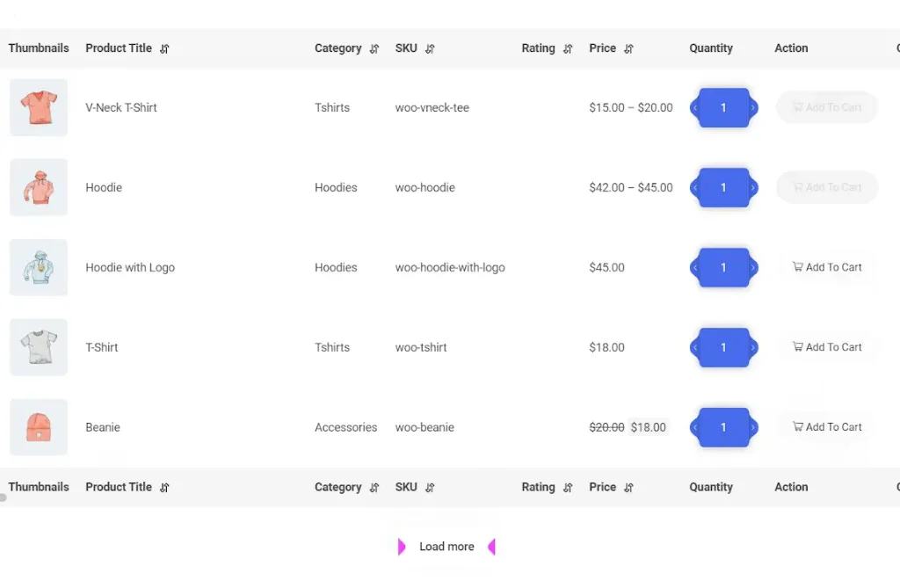
Task: Sort by Category in top header
Action: tap(374, 49)
